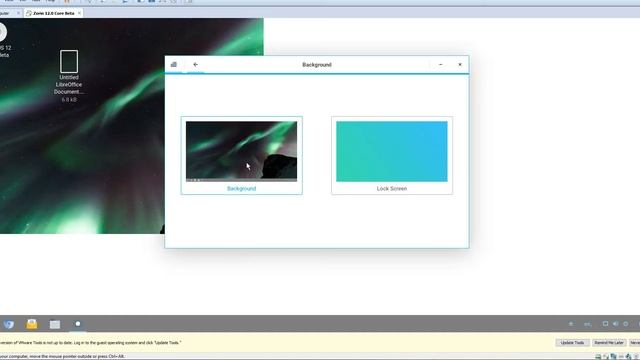Click the 'Background' label under aurora preview
This screenshot has height=360, width=640.
click(x=242, y=189)
